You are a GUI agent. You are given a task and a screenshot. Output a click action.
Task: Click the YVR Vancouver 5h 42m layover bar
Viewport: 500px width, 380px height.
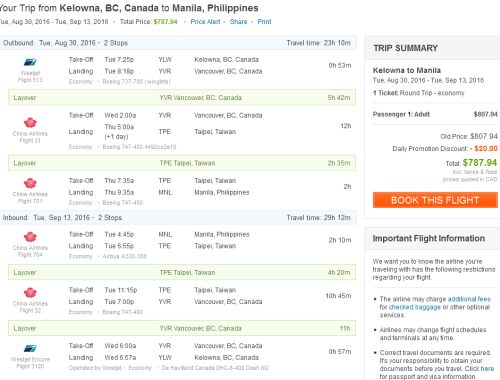182,98
